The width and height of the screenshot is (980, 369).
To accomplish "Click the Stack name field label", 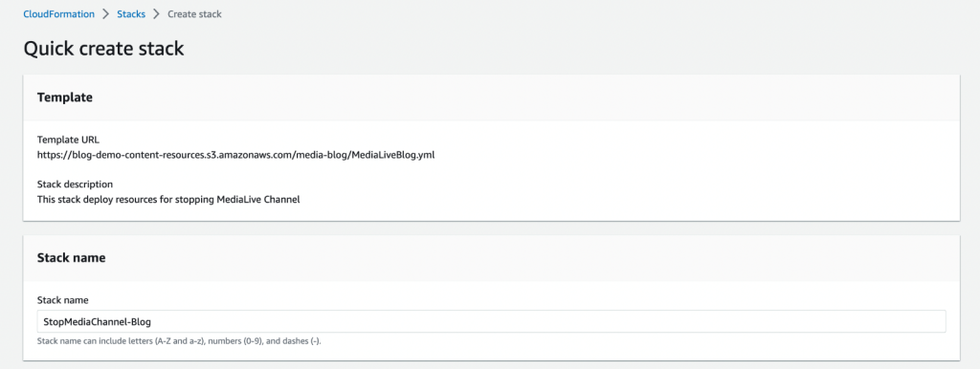I will (x=62, y=300).
